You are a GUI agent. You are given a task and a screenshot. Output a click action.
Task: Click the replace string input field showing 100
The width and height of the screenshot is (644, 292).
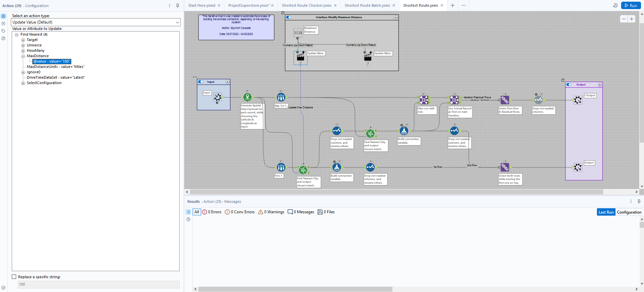pos(99,284)
